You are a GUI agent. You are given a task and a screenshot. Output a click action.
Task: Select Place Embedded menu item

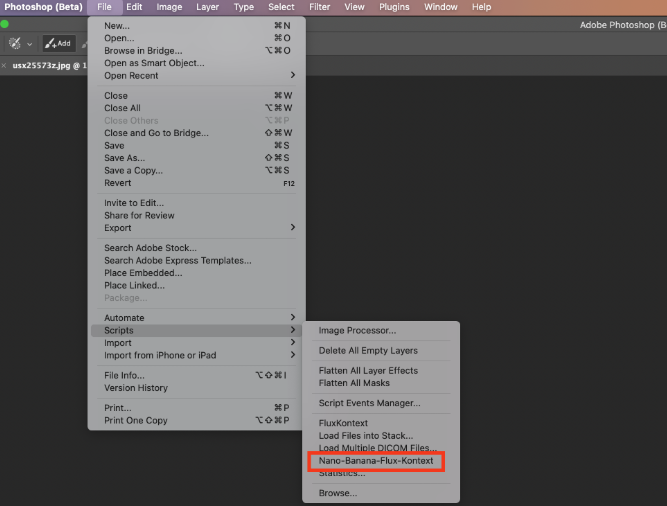tap(143, 273)
